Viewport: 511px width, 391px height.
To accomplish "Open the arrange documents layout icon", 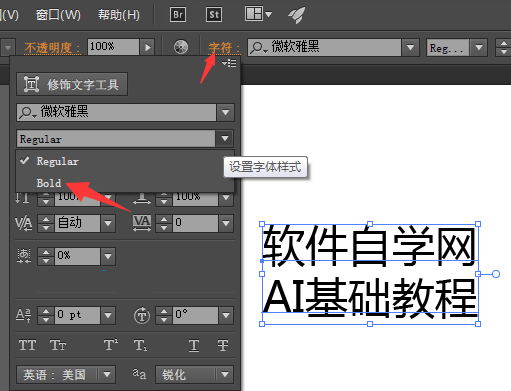I will [x=258, y=14].
